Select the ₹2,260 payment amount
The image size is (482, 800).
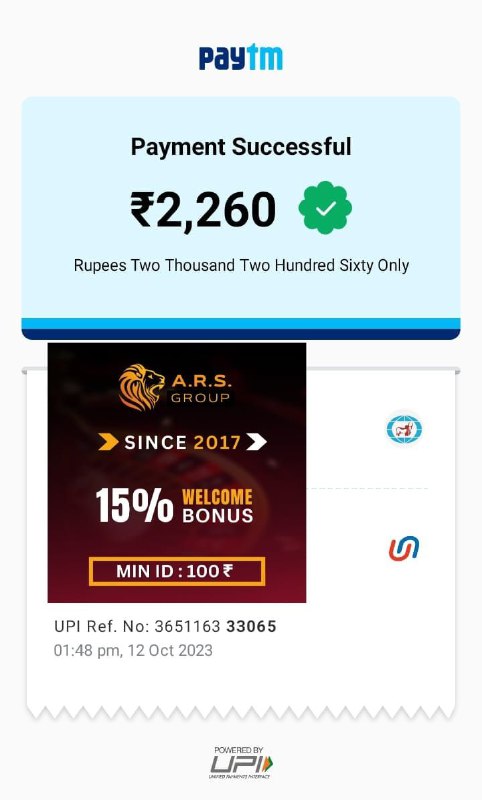pyautogui.click(x=204, y=210)
